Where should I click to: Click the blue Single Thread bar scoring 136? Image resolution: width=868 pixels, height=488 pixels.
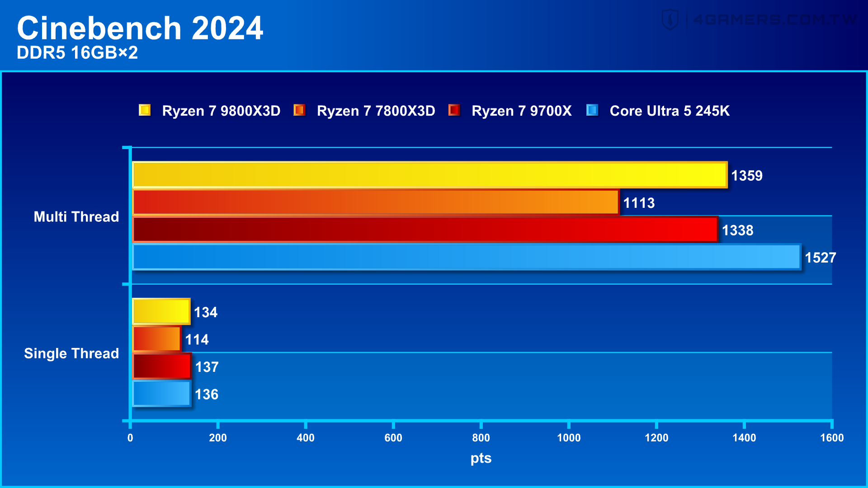click(x=162, y=394)
